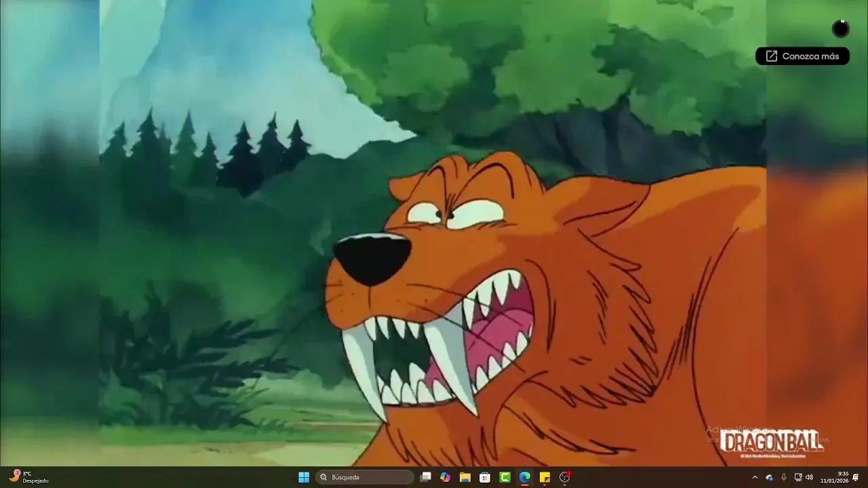Viewport: 868px width, 488px height.
Task: Open the round app with red badge
Action: 565,477
